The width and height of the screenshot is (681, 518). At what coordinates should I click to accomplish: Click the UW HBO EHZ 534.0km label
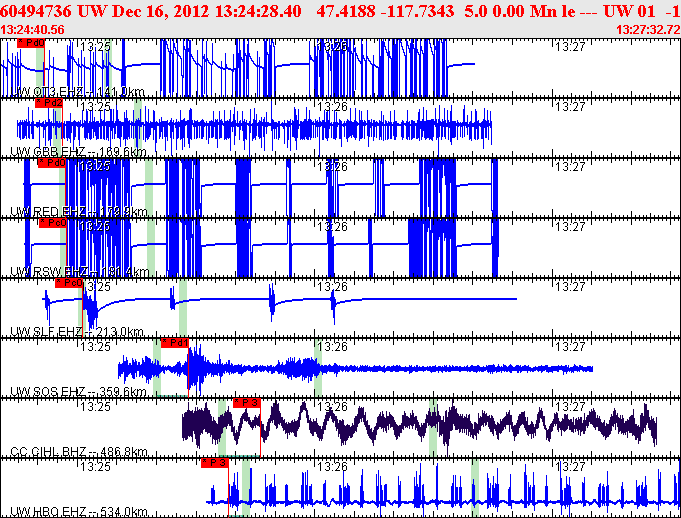click(78, 512)
